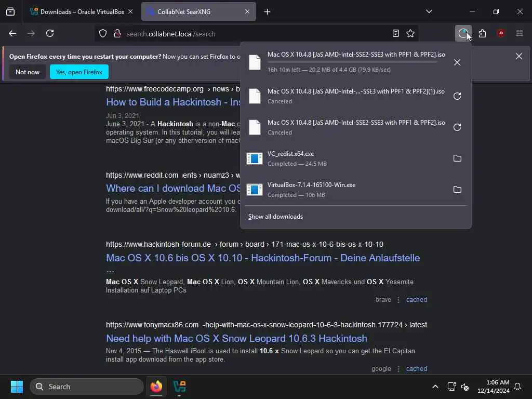Click Yes, open Firefox button
Screen dimensions: 532x399
(79, 72)
